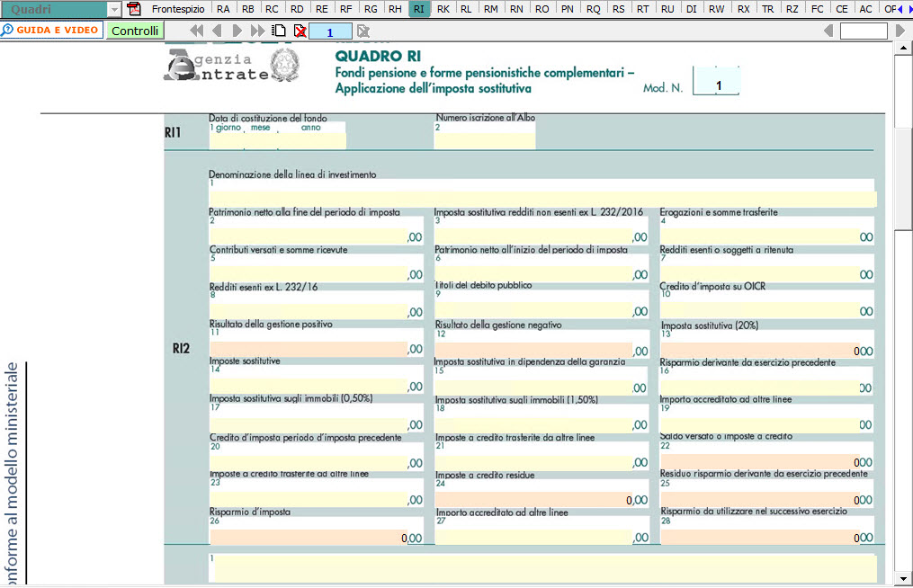
Task: Switch to the RC tab
Action: pyautogui.click(x=272, y=9)
